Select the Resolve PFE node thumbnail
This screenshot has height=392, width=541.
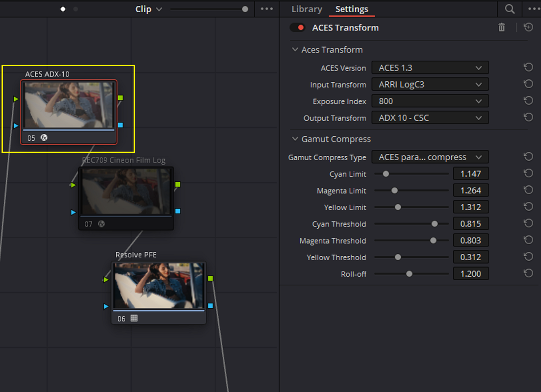[159, 286]
